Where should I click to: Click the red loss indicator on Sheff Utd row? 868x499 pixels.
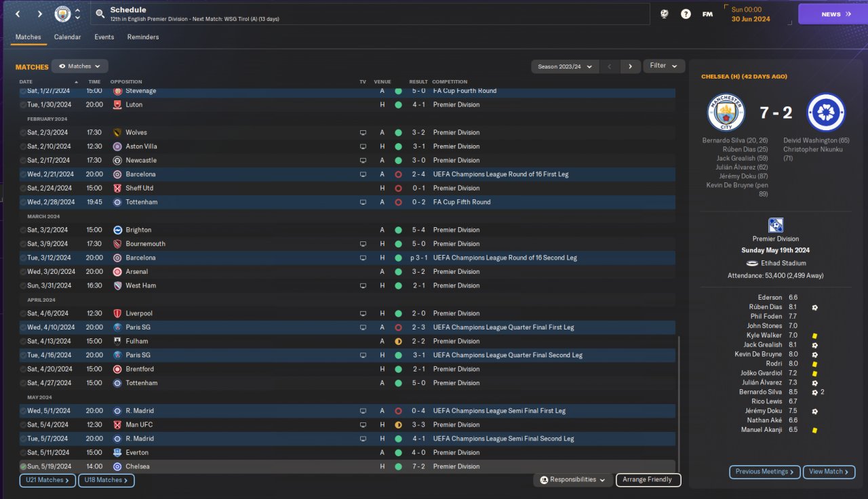[x=398, y=188]
